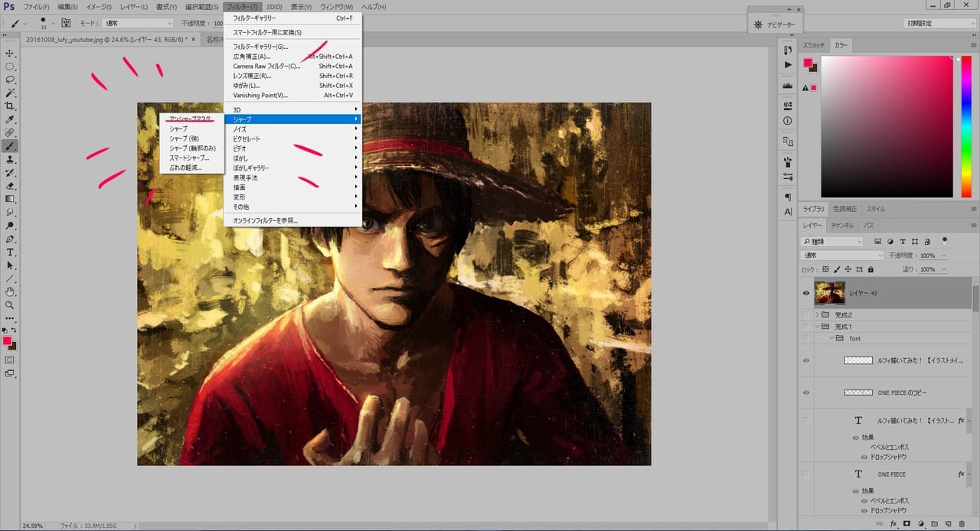Screen dimensions: 980x531
Task: Toggle visibility box of ONE PIECE text layer
Action: (x=805, y=474)
